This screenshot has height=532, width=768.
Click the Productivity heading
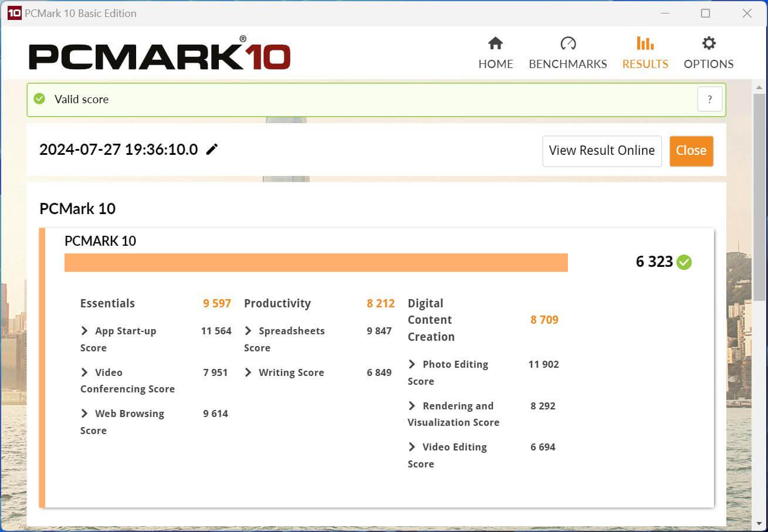point(278,303)
